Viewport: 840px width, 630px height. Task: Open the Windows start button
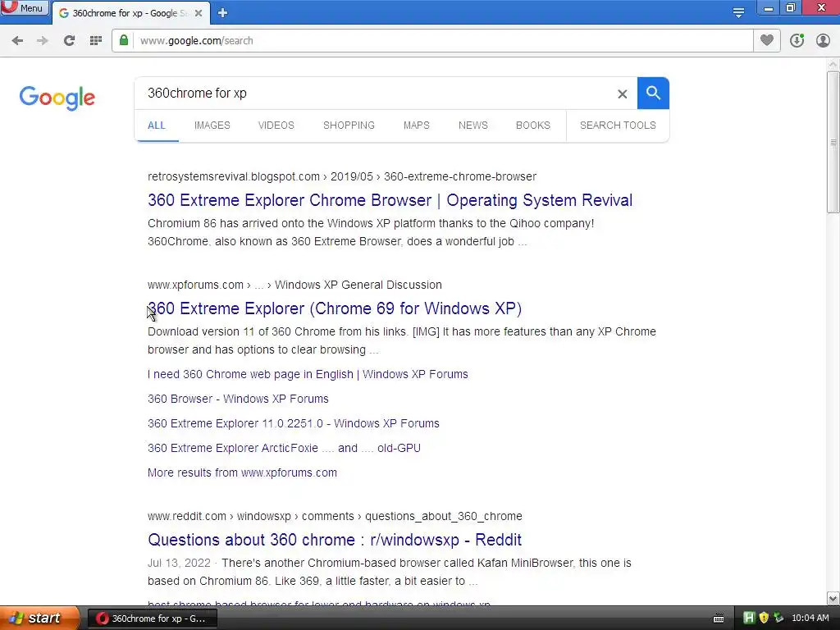pos(39,619)
